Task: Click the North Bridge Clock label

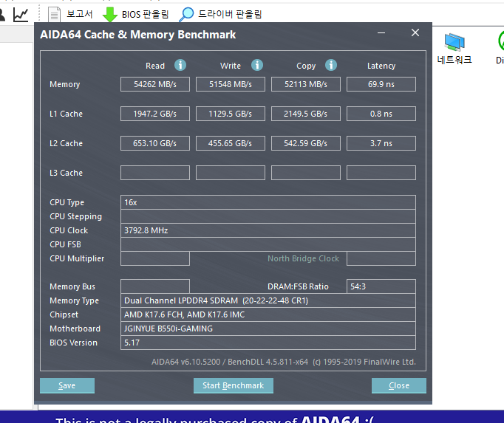Action: [303, 258]
